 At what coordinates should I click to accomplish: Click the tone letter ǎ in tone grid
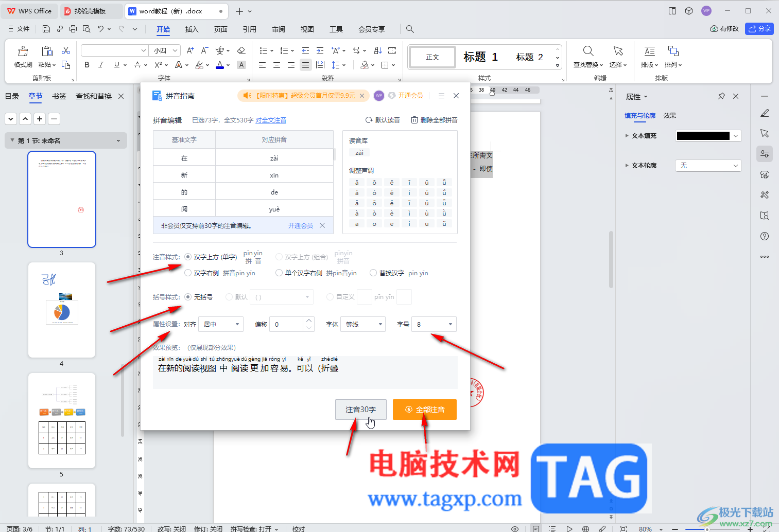click(x=357, y=203)
